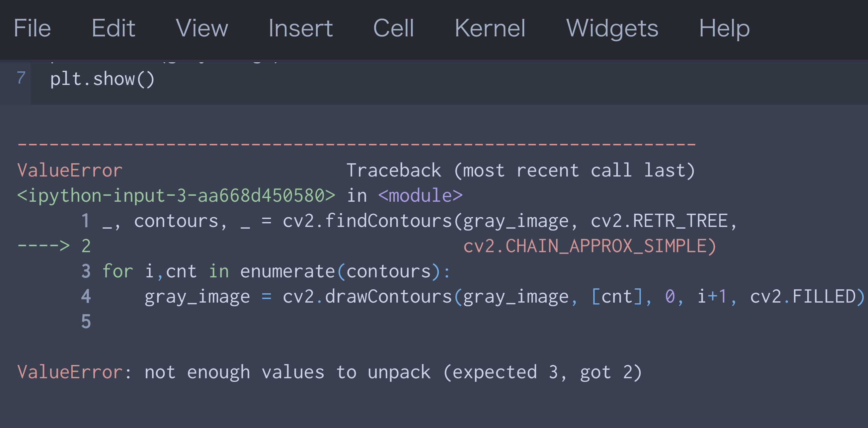Open the Widgets menu

point(612,28)
